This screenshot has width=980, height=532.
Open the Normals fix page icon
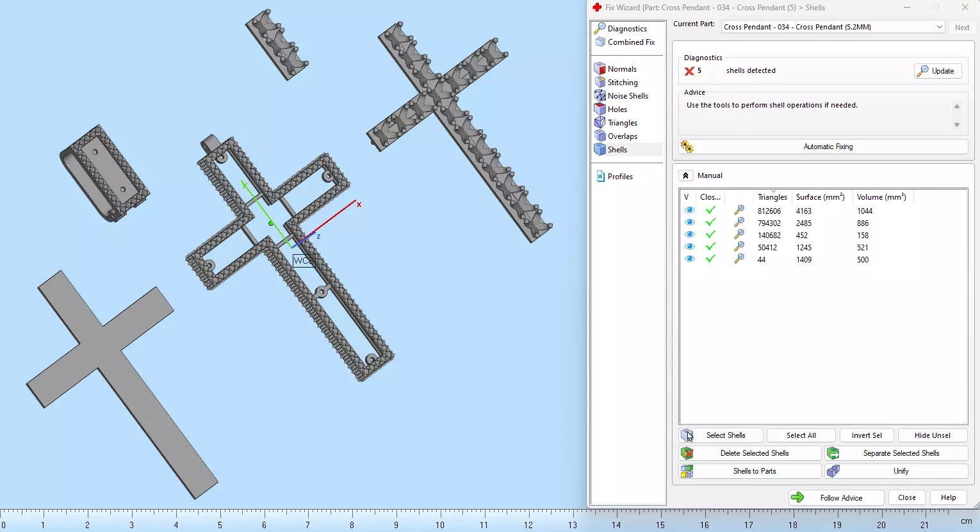tap(600, 69)
